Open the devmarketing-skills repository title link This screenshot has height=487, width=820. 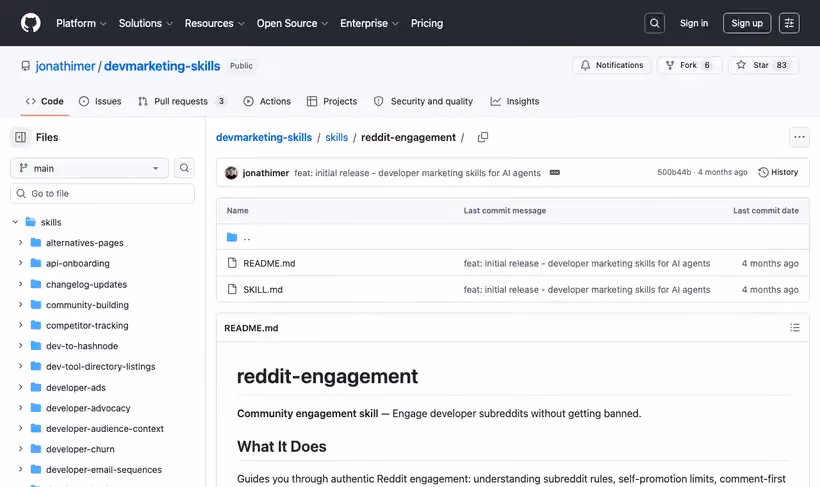point(162,66)
